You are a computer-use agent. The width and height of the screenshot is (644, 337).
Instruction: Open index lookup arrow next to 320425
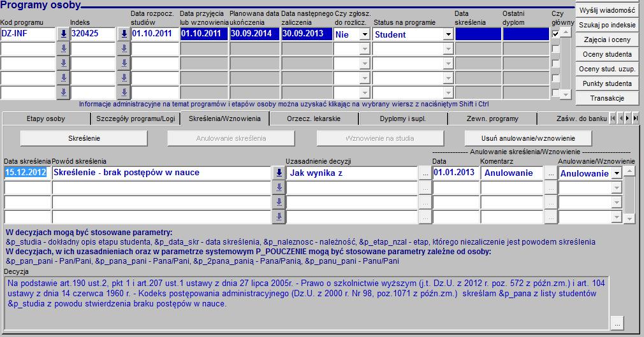(x=124, y=34)
